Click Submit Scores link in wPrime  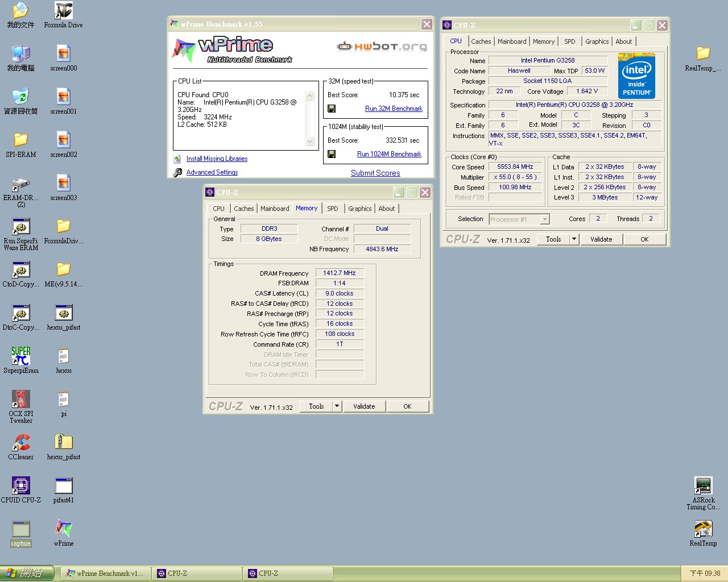pyautogui.click(x=375, y=173)
